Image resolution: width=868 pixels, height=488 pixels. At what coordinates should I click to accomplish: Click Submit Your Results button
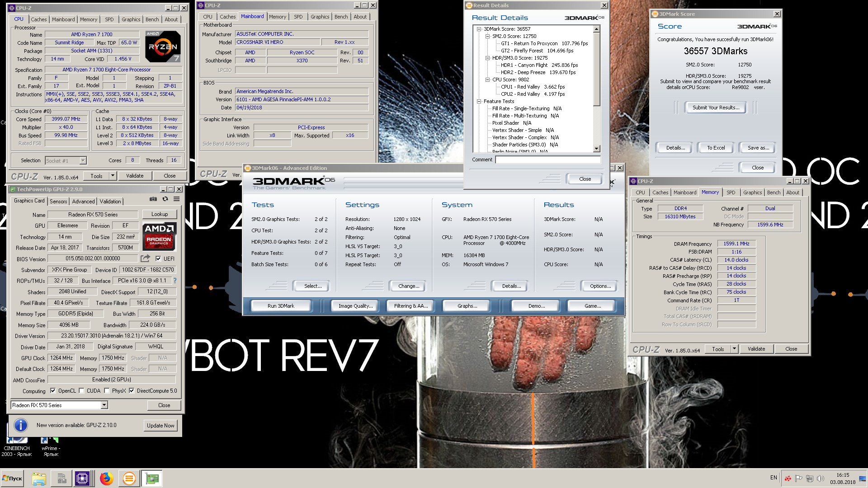716,108
